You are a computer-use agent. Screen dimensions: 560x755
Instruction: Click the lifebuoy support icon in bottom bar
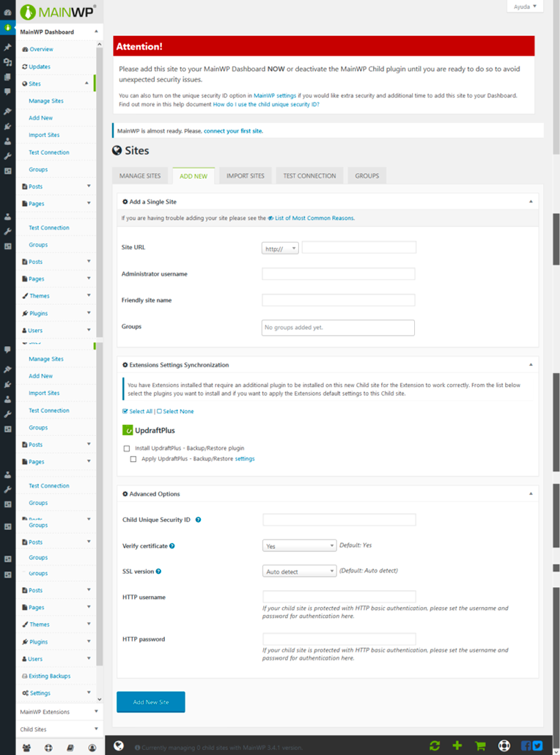504,746
